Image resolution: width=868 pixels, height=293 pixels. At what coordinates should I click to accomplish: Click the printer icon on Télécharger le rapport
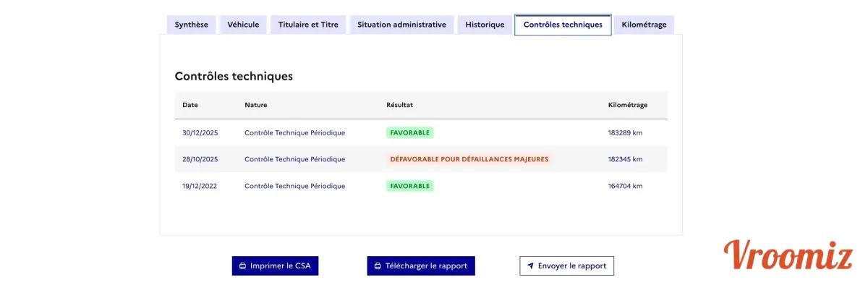(378, 266)
